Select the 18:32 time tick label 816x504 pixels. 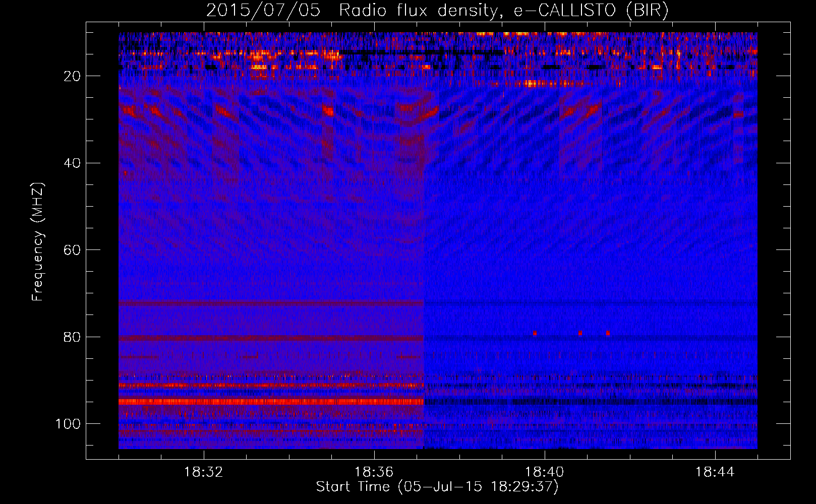[203, 472]
